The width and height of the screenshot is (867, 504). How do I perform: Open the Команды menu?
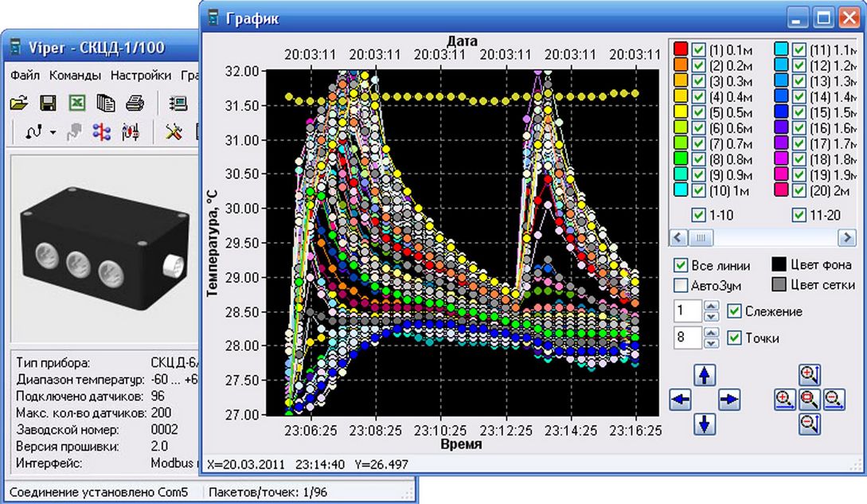[75, 76]
